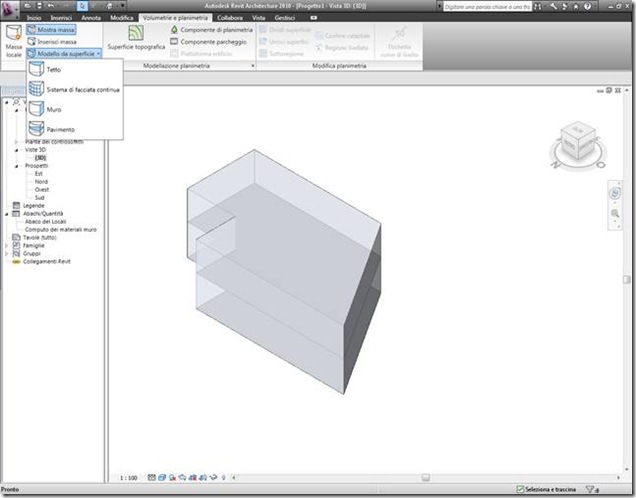
Task: Open the Revit application menu button
Action: (x=9, y=10)
